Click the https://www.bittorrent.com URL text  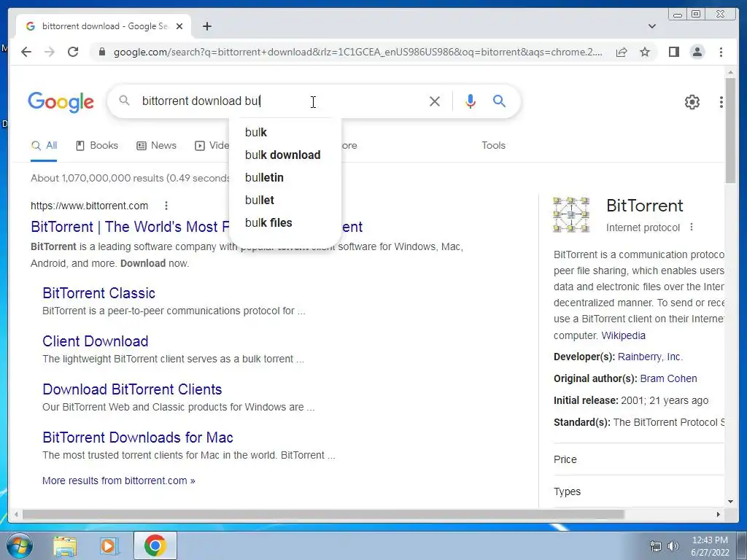point(89,206)
